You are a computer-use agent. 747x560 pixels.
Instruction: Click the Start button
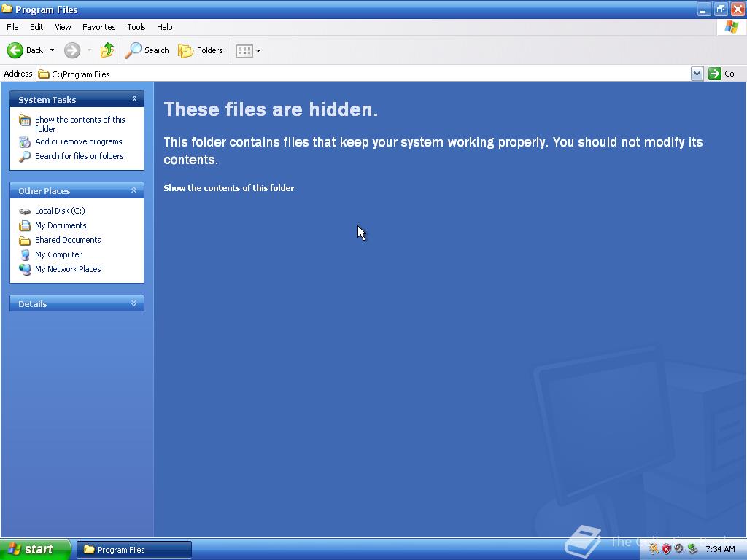point(35,550)
